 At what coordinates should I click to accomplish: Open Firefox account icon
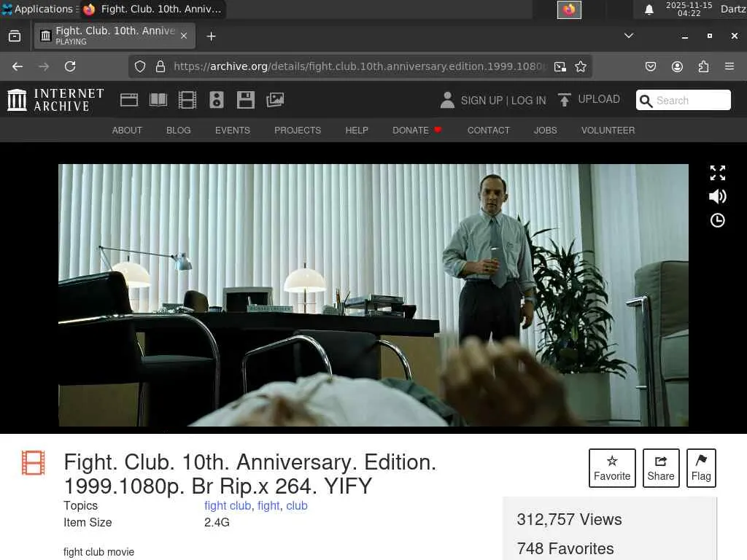(x=677, y=66)
